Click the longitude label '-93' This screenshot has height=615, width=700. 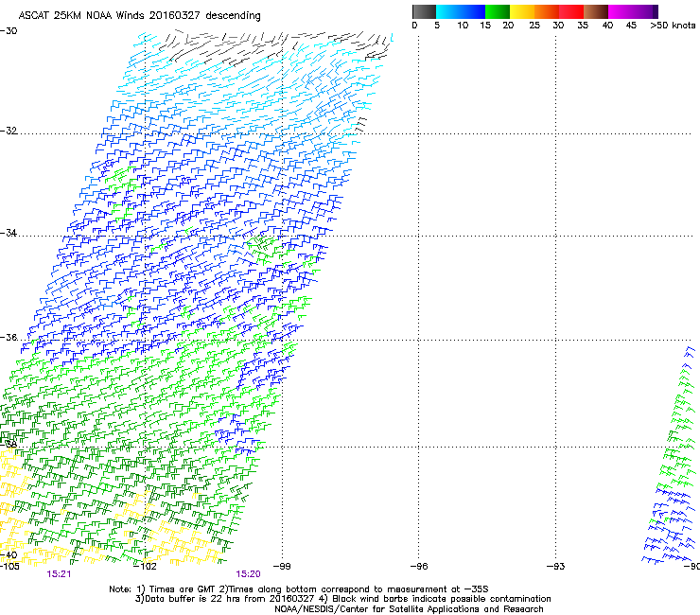[556, 567]
